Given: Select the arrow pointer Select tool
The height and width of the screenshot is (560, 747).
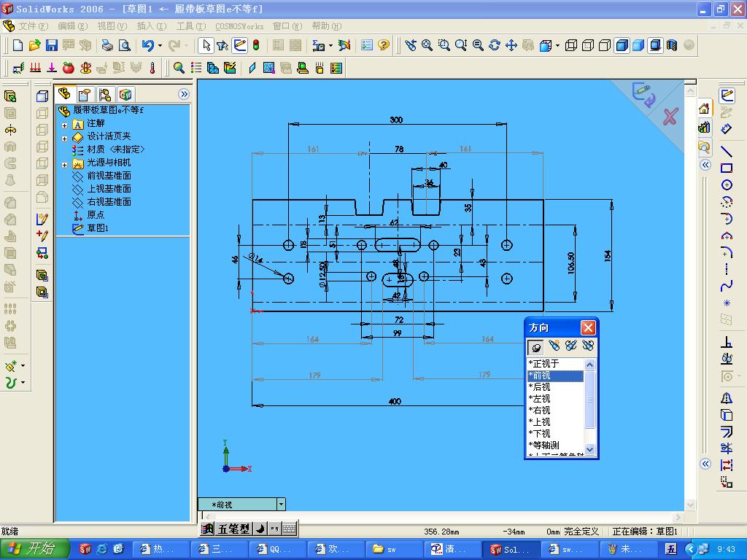Looking at the screenshot, I should click(206, 45).
